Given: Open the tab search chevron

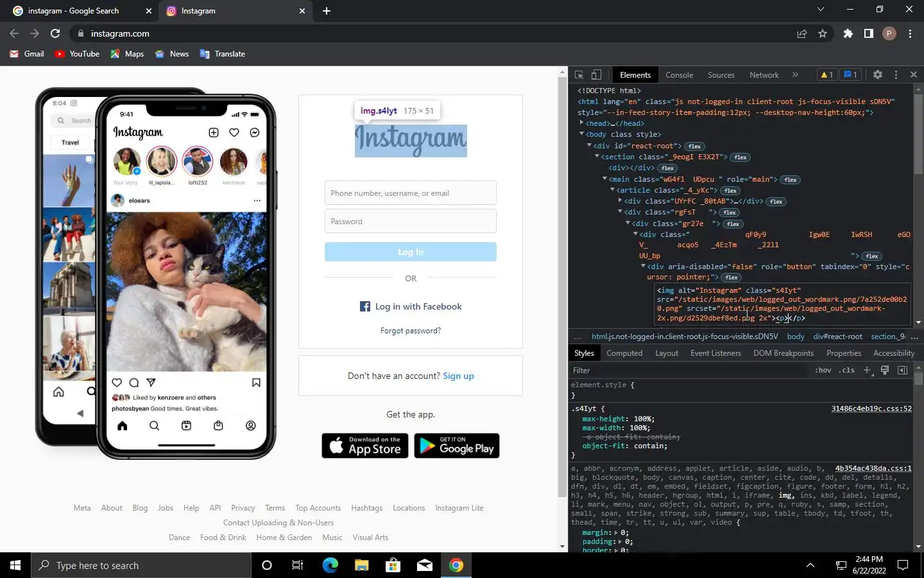Looking at the screenshot, I should 820,10.
